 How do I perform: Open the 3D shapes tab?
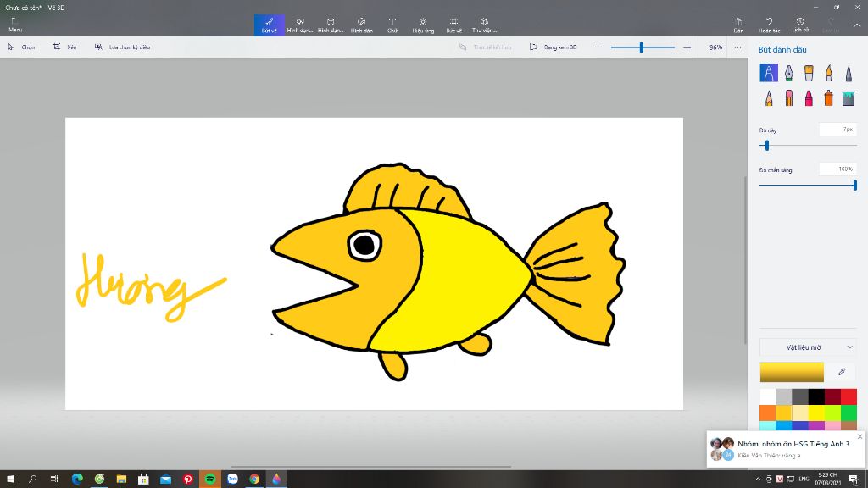coord(331,25)
